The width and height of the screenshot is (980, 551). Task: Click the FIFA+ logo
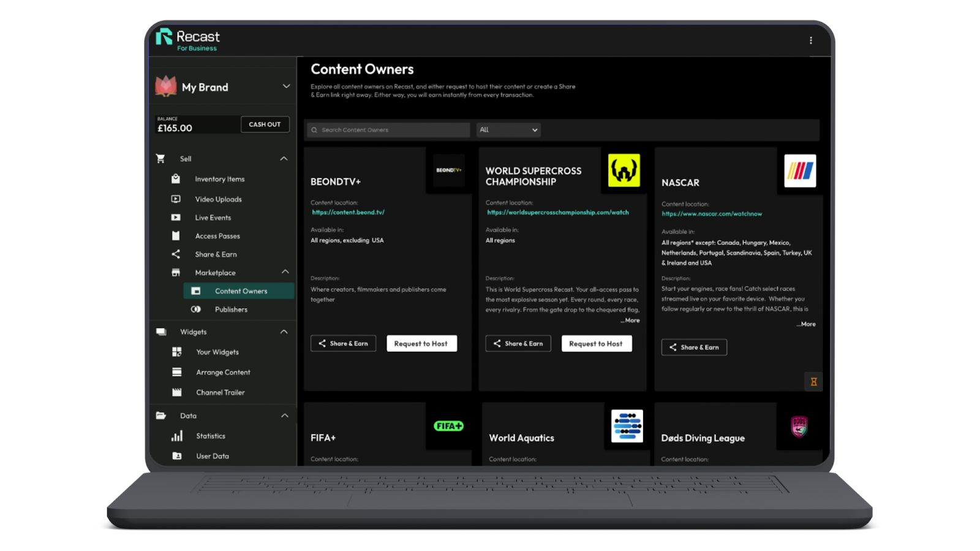pyautogui.click(x=449, y=426)
